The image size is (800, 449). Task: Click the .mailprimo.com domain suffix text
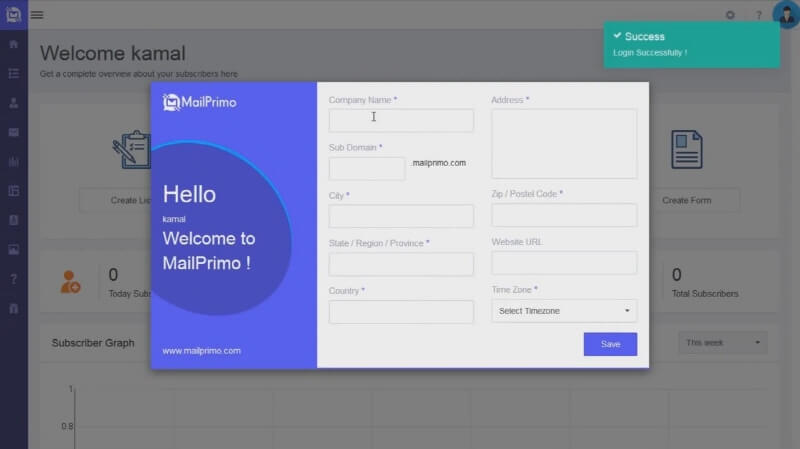[438, 163]
